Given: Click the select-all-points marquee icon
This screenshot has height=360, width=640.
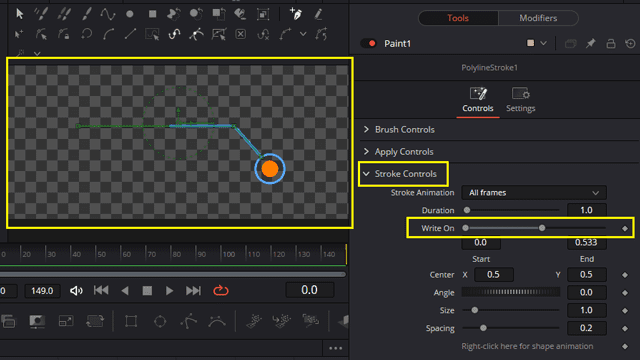Looking at the screenshot, I should (152, 35).
